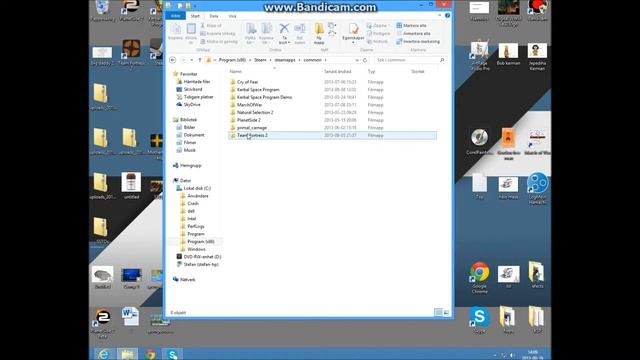Open Skrivbord in the sidebar
The image size is (640, 360).
pos(193,89)
